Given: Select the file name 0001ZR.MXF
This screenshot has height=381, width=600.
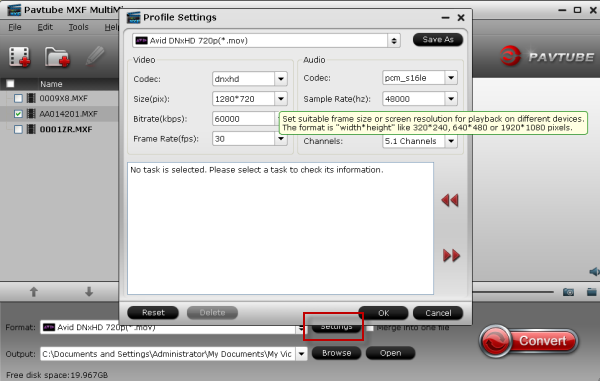Looking at the screenshot, I should (x=66, y=129).
